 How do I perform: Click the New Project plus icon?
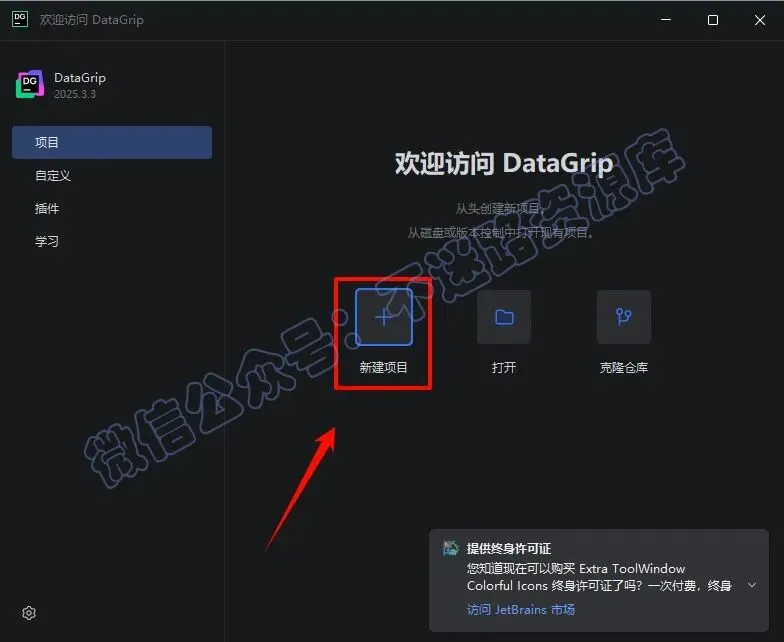point(384,317)
